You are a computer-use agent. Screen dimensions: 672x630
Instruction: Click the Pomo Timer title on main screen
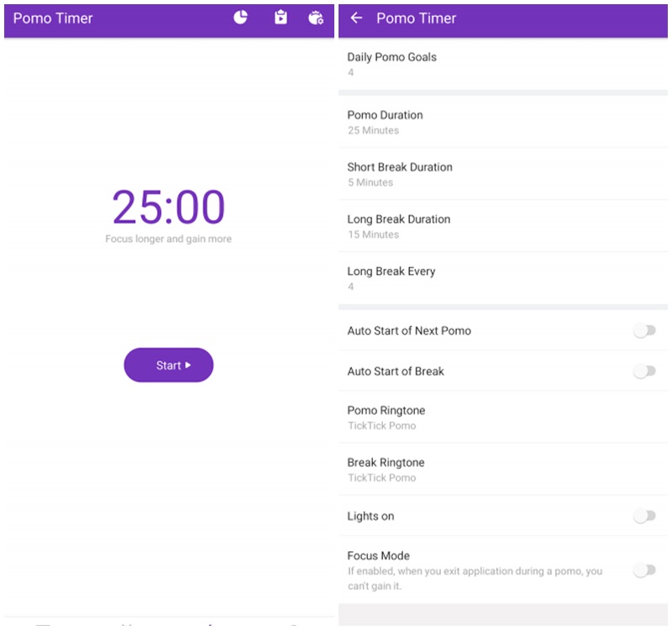tap(53, 18)
